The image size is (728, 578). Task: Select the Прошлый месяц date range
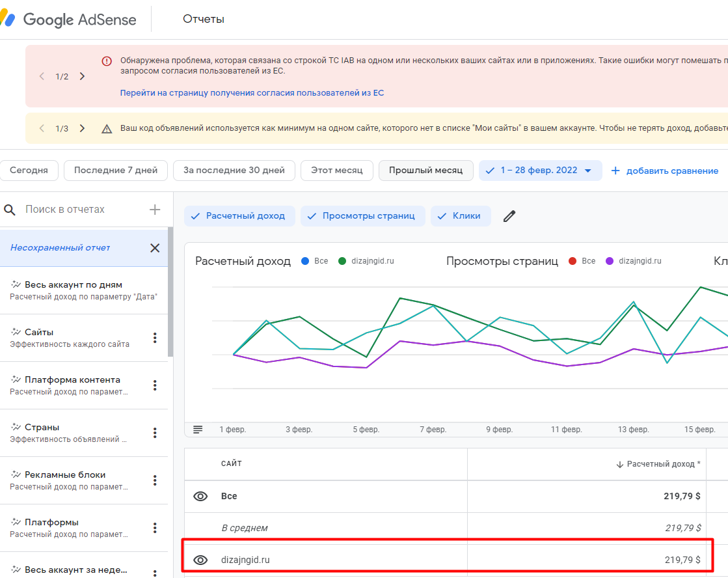tap(425, 171)
